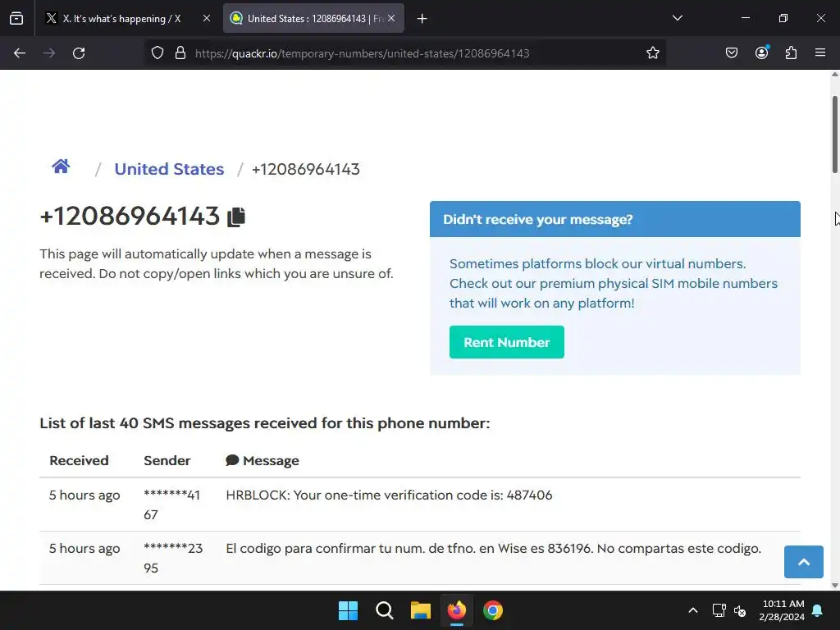The height and width of the screenshot is (630, 840).
Task: Click the 'Didn't receive your message?' header
Action: pyautogui.click(x=615, y=219)
